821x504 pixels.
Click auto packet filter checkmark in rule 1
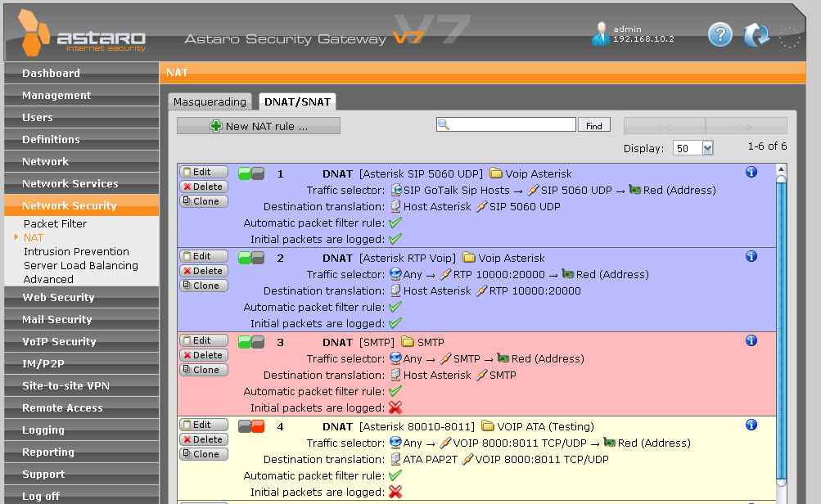395,223
